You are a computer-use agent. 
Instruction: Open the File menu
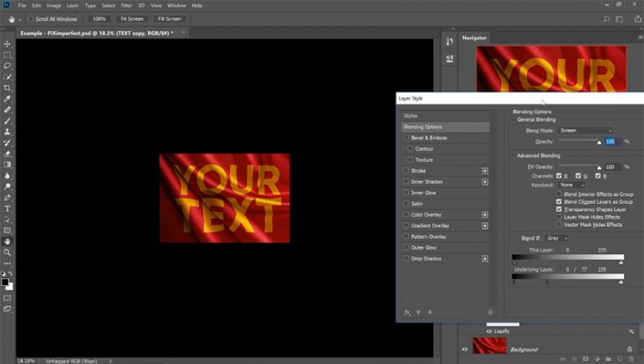tap(22, 5)
